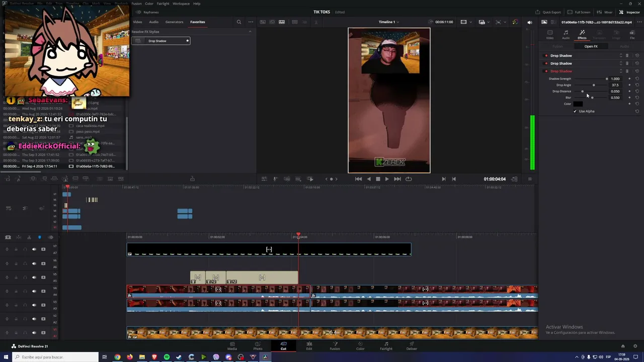
Task: Open the shadow Color swatch
Action: point(578,104)
